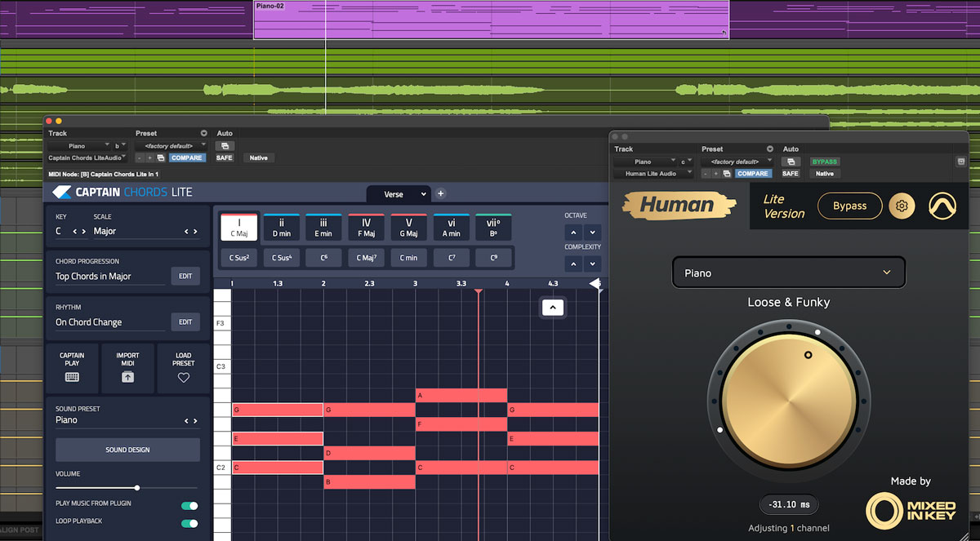Click Native button in Human header
Screen dimensions: 980x541
pyautogui.click(x=825, y=173)
